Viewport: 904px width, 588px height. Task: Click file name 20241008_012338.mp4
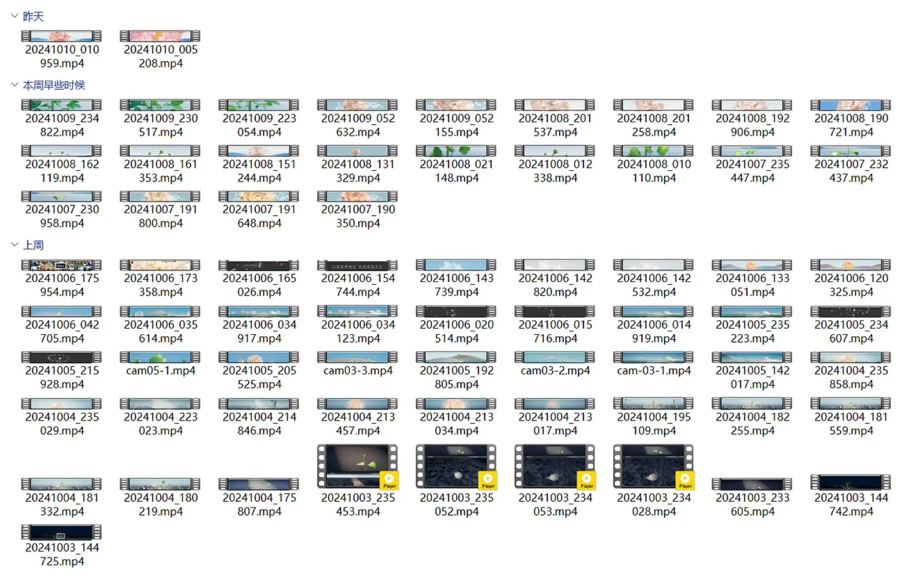[x=555, y=171]
